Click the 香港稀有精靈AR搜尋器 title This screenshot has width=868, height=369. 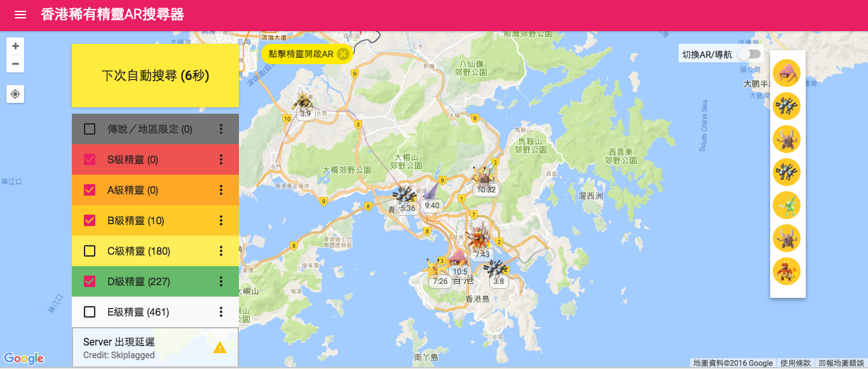pos(112,15)
